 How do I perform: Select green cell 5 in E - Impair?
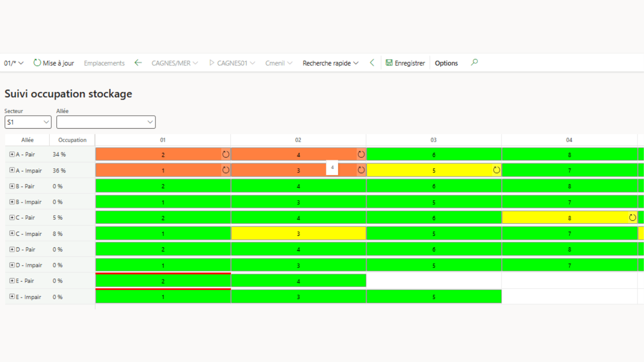(x=434, y=297)
